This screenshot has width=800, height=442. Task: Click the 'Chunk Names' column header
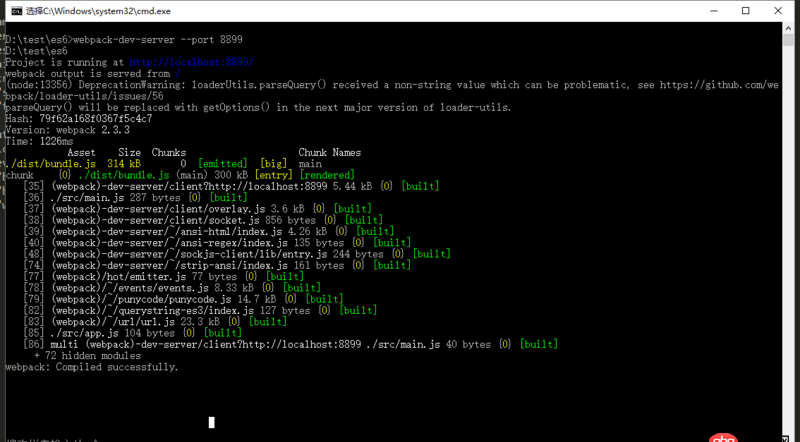[x=330, y=152]
